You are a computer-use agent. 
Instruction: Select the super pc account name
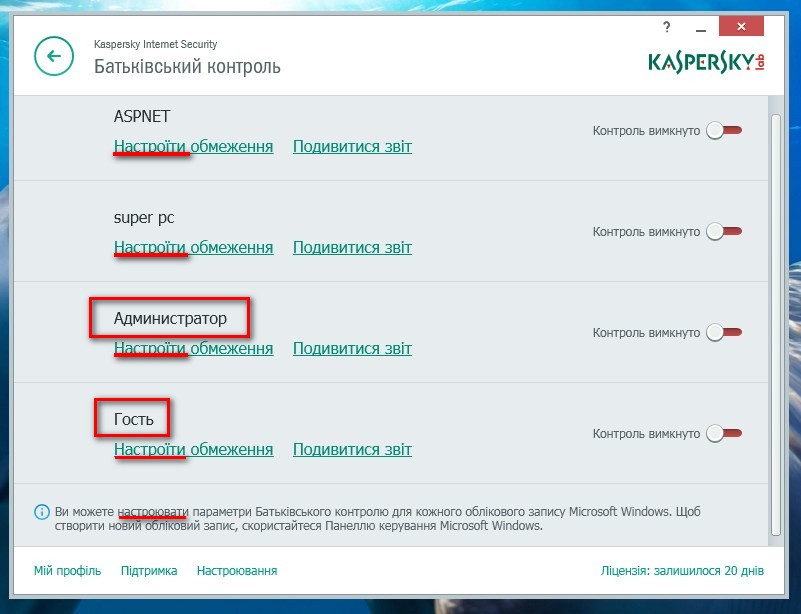144,218
